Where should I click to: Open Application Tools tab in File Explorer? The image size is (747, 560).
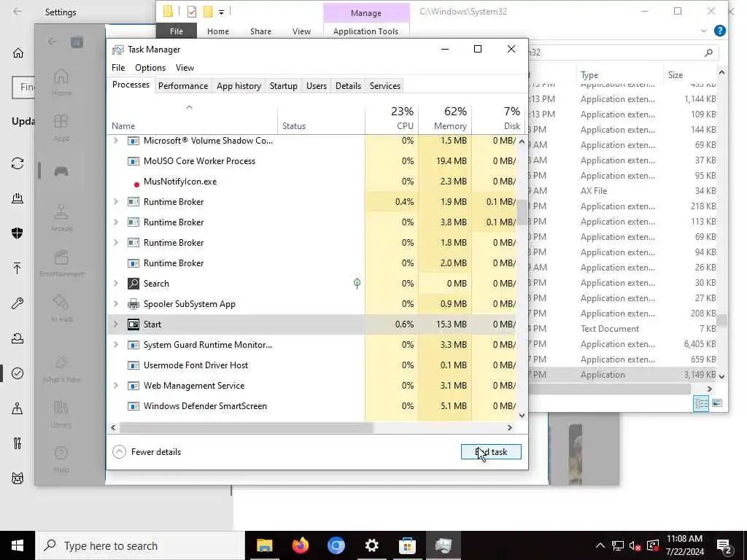point(365,31)
